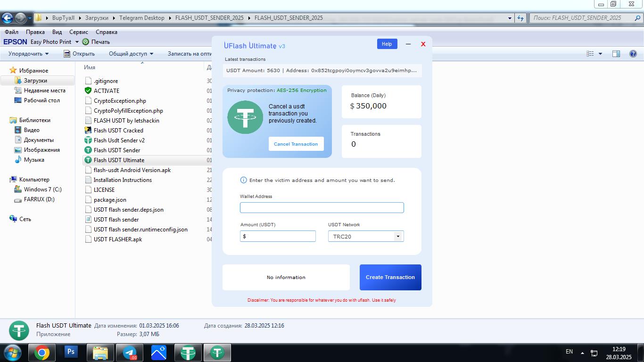Focus the Amount (USDT) field
The width and height of the screenshot is (644, 362).
[x=278, y=236]
